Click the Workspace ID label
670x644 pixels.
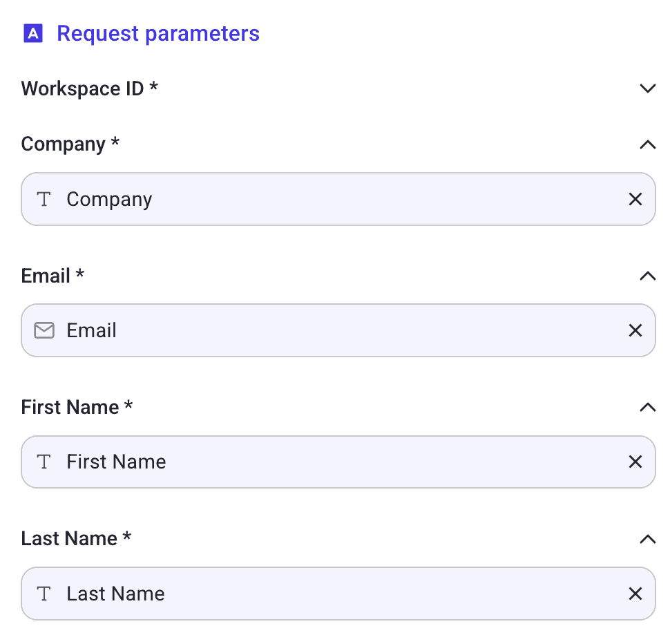pos(89,88)
